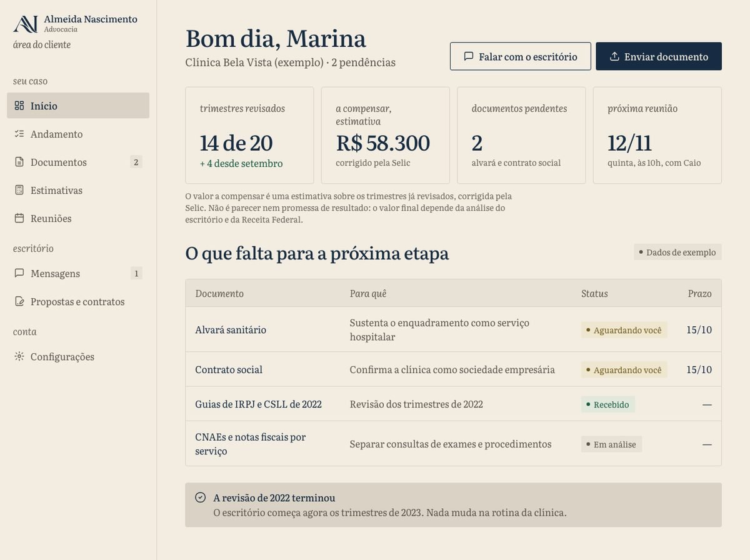Select the documentos pendentes card
The height and width of the screenshot is (560, 750).
point(521,135)
